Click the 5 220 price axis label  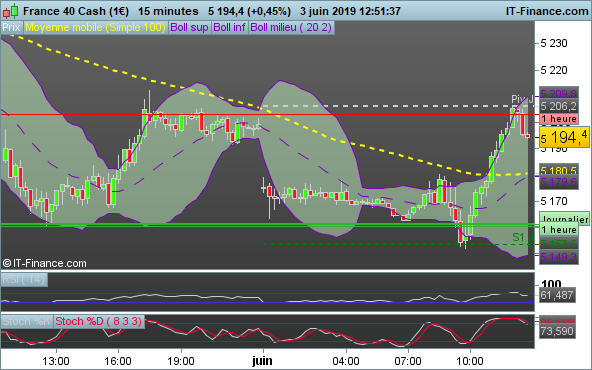pyautogui.click(x=553, y=70)
